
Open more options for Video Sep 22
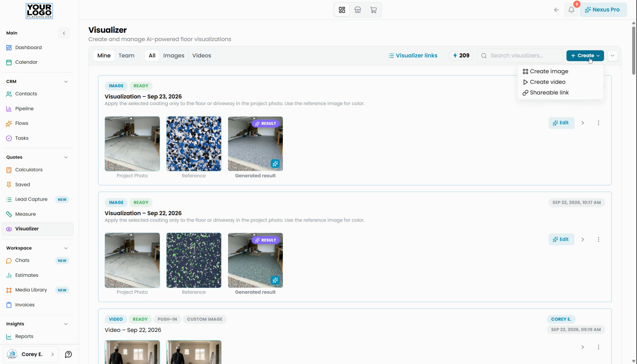tap(599, 347)
